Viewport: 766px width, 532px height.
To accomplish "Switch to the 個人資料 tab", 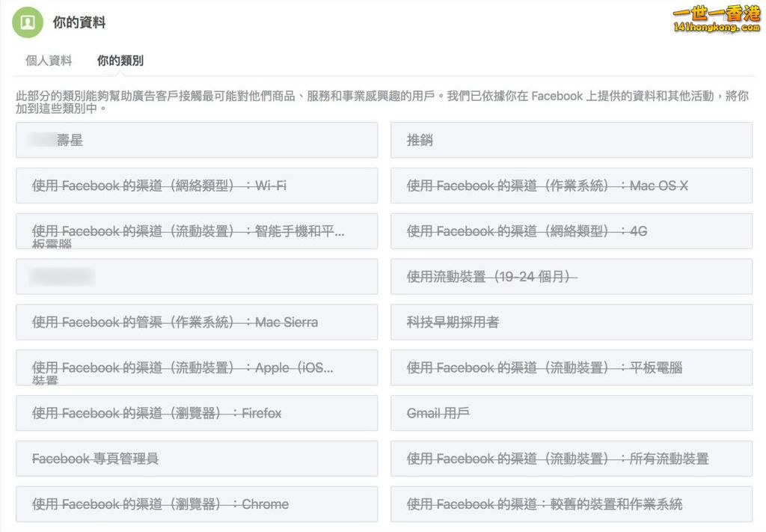I will click(x=49, y=61).
